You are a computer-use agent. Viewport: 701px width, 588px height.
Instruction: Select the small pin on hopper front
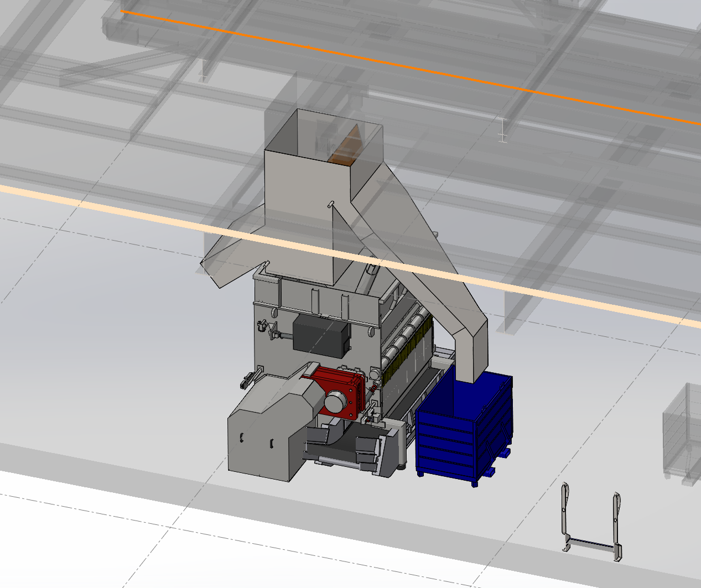pos(330,204)
